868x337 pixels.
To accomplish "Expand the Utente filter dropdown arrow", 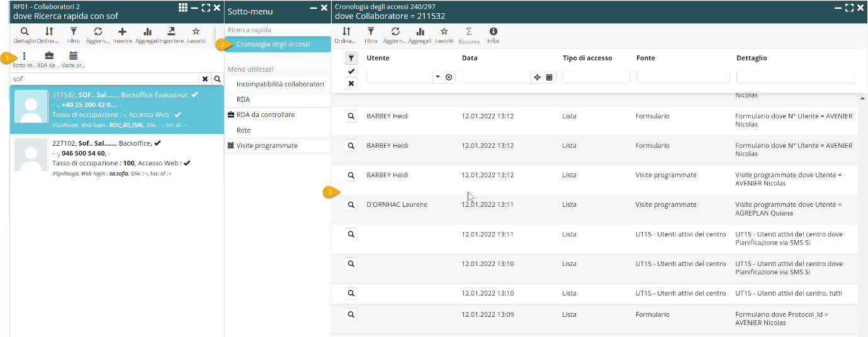I will [x=437, y=77].
